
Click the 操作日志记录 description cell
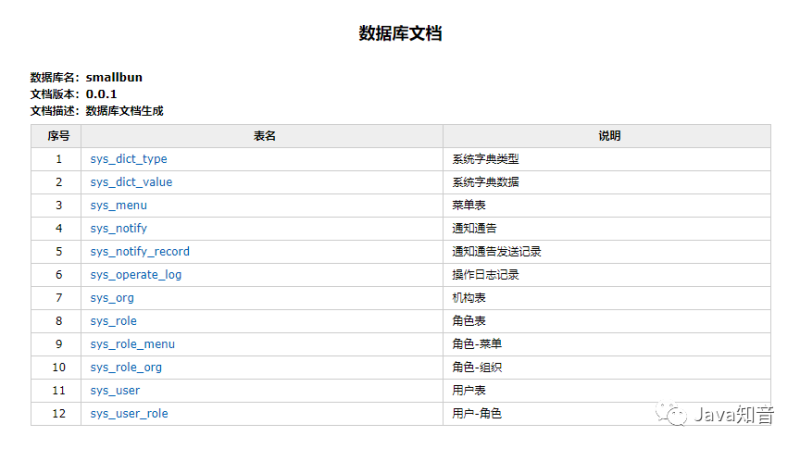pos(486,274)
